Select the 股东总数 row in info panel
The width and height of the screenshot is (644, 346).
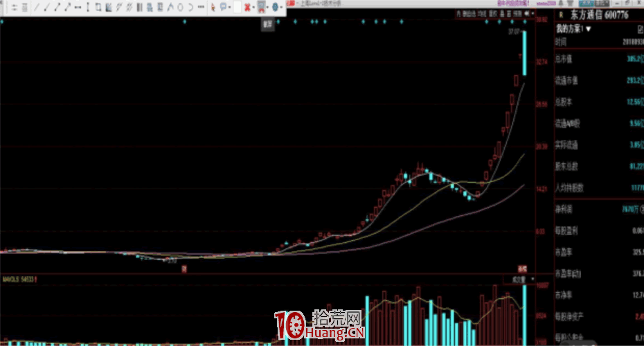tap(599, 166)
